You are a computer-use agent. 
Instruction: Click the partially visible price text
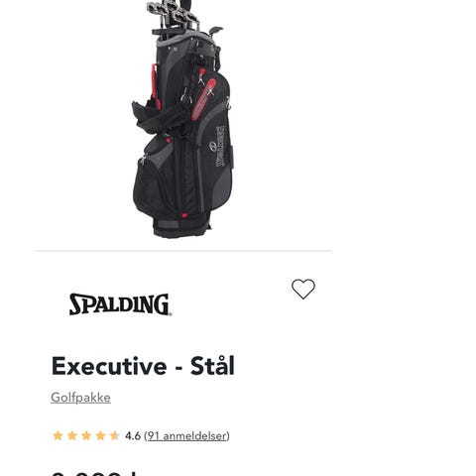[x=95, y=473]
